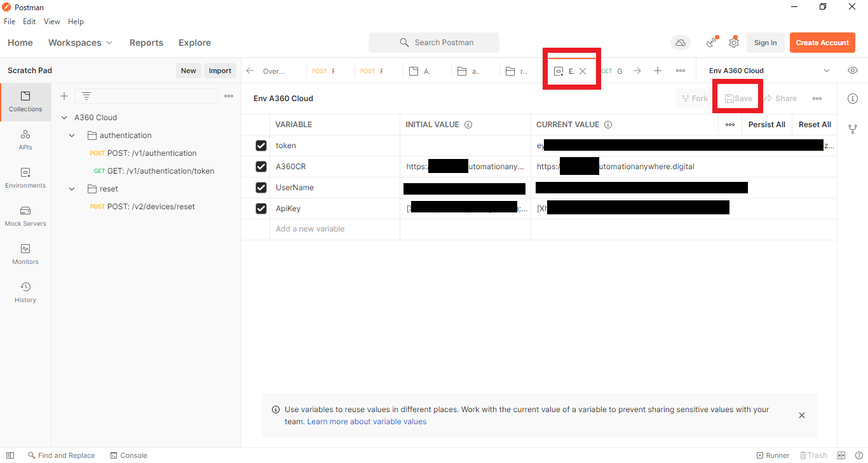Uncheck the A360CR variable checkbox

click(261, 167)
